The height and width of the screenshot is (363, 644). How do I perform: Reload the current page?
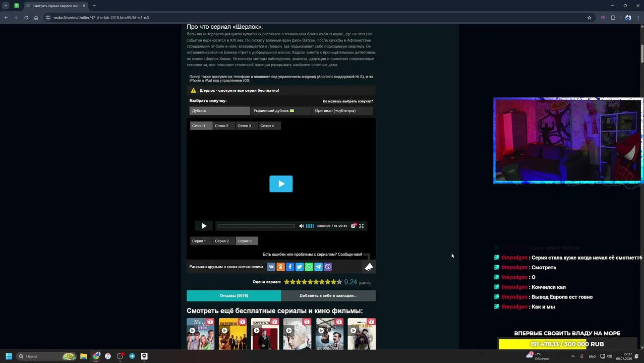[x=26, y=18]
